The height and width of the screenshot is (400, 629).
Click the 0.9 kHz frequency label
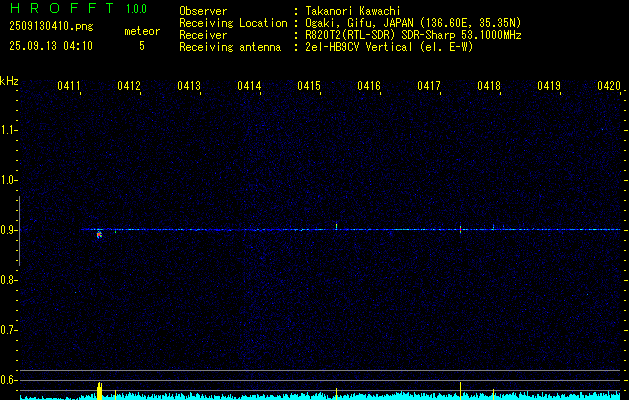(8, 230)
